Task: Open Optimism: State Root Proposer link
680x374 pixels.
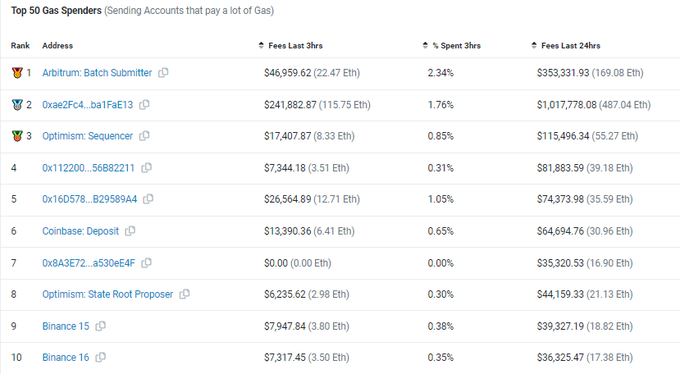Action: [x=108, y=294]
